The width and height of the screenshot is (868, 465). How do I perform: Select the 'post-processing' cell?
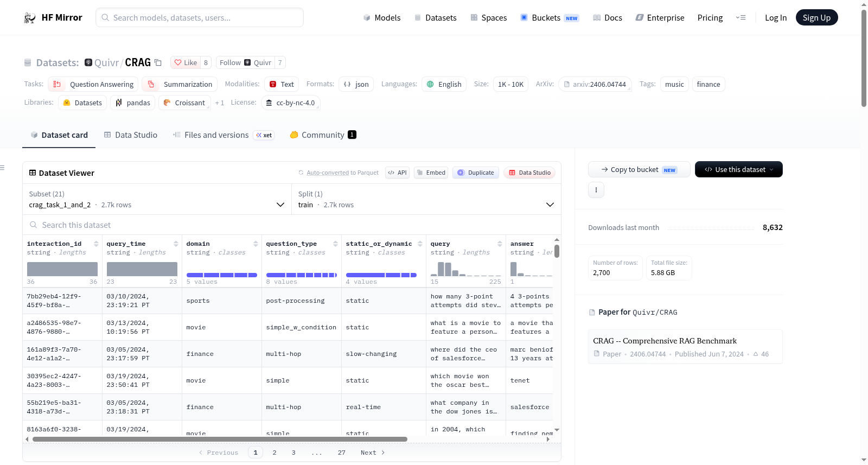[x=302, y=301]
